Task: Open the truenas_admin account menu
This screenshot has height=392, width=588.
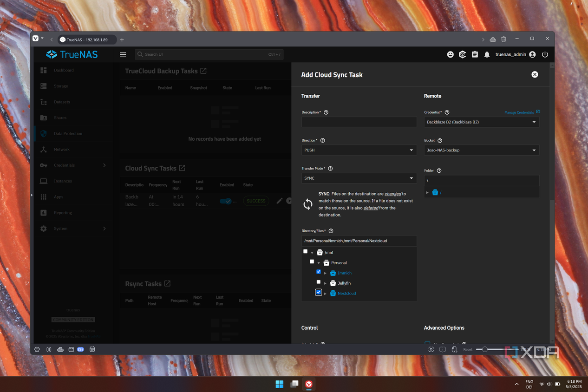Action: (516, 54)
